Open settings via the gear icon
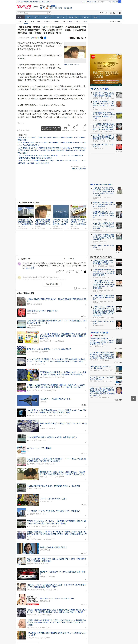The height and width of the screenshot is (644, 138). coord(120,13)
